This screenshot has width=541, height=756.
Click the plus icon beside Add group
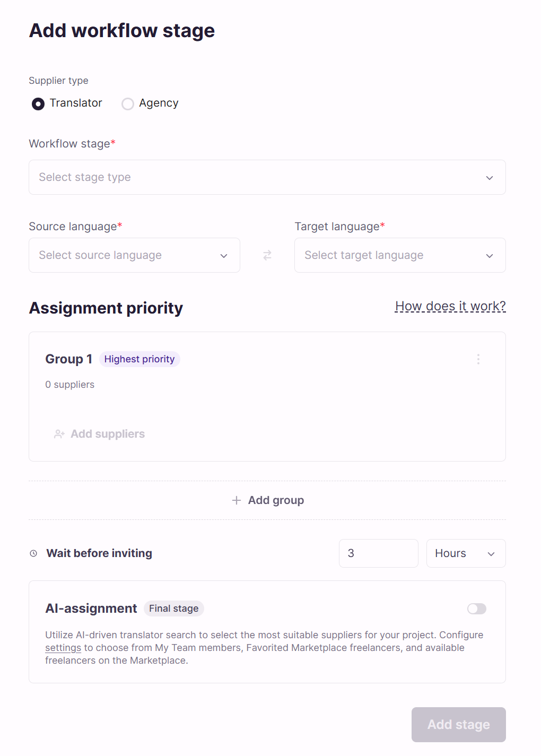tap(237, 500)
